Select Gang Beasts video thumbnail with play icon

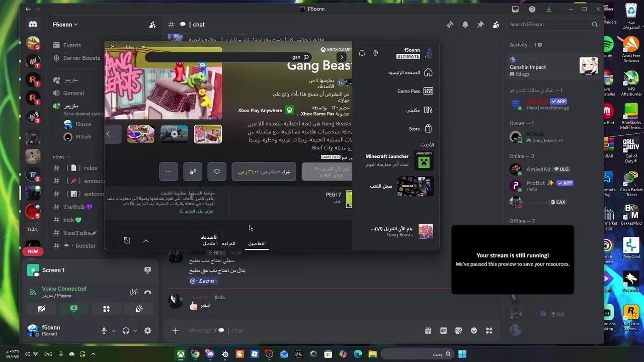(174, 134)
